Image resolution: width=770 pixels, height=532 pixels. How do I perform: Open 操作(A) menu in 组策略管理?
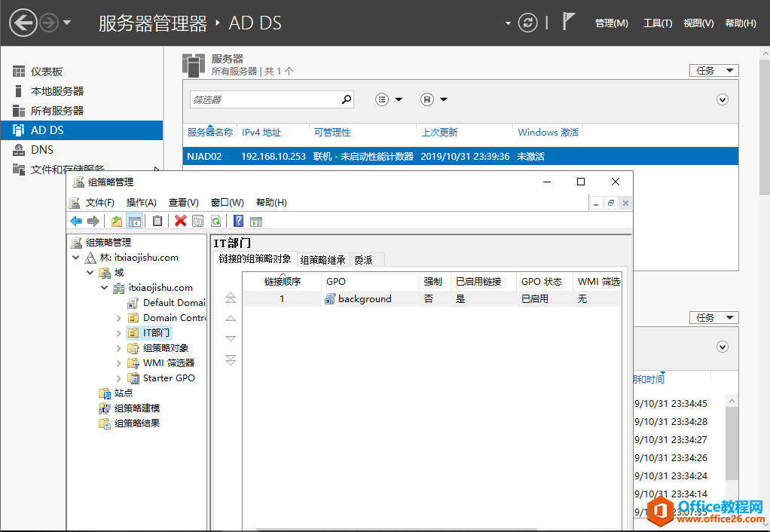[142, 203]
